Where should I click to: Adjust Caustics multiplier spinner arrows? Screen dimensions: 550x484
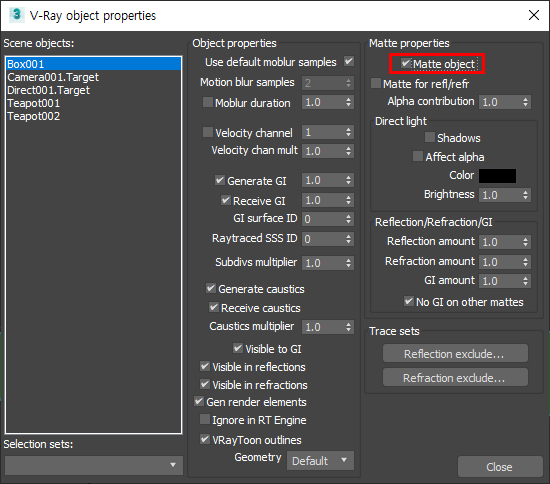348,327
